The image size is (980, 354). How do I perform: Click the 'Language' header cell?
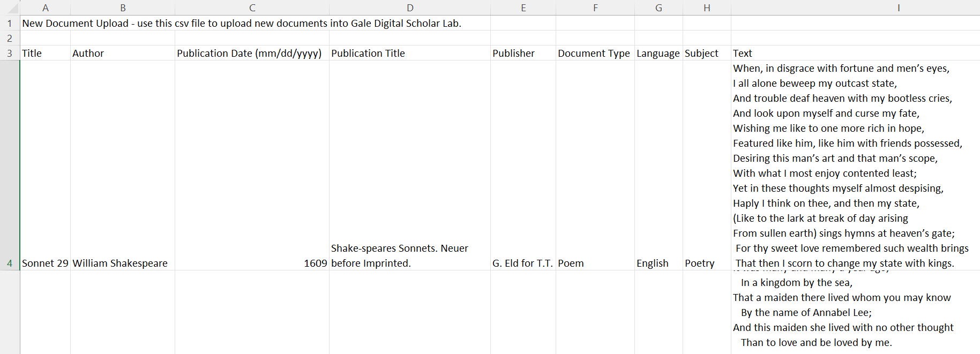(659, 53)
